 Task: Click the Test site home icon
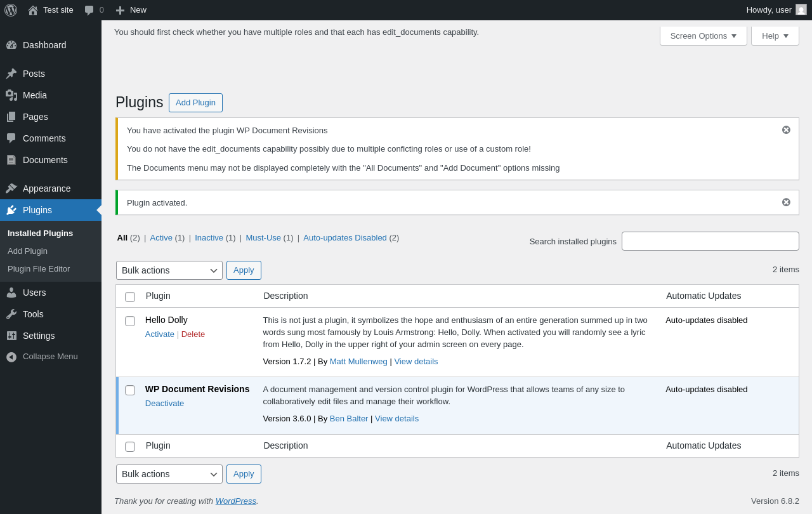33,10
